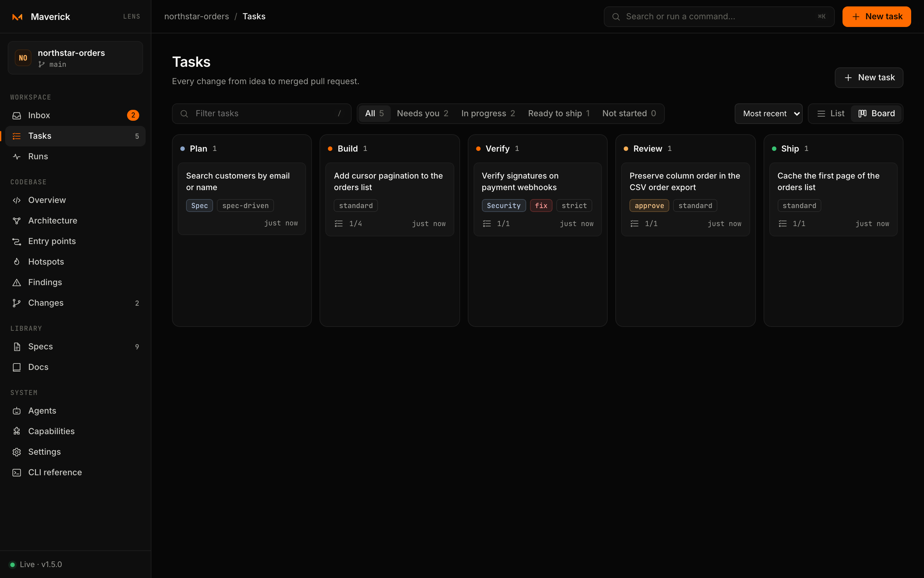
Task: Go to Architecture view
Action: [x=75, y=221]
